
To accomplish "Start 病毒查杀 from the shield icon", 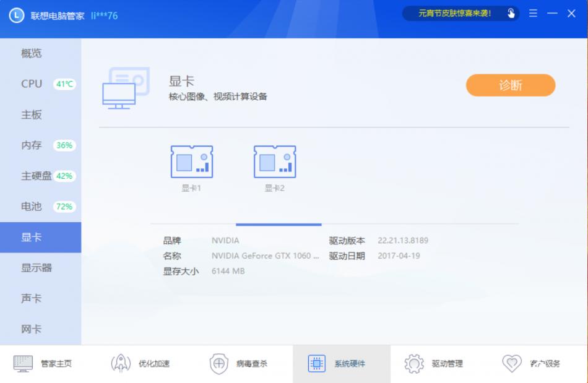I will (220, 363).
